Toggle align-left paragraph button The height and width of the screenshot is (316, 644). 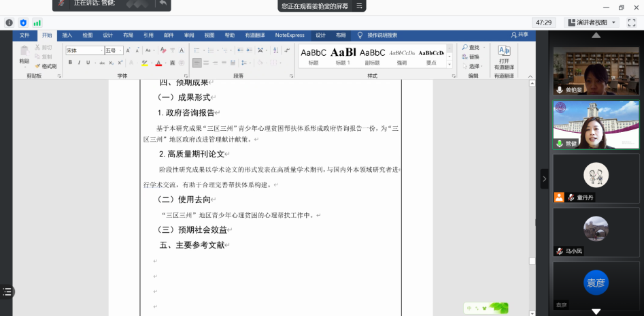click(x=197, y=63)
